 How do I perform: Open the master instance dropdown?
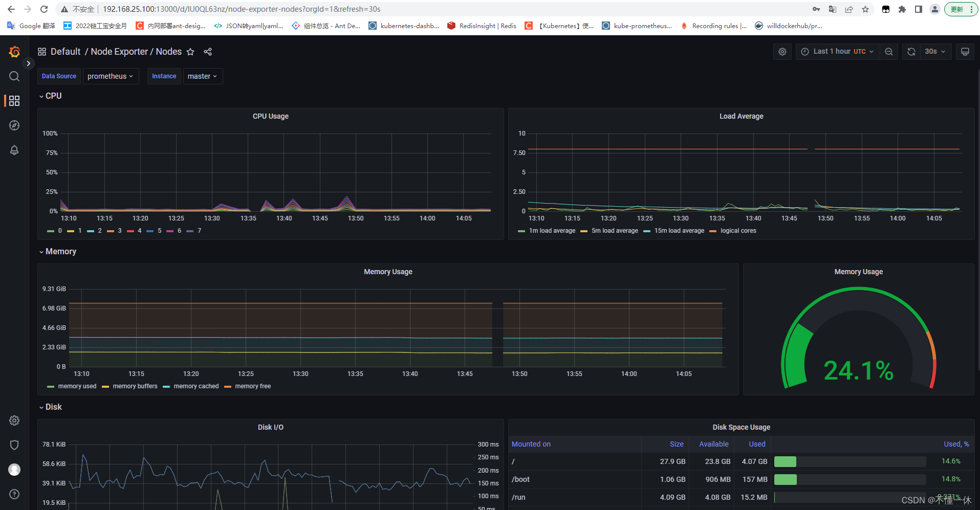click(203, 76)
